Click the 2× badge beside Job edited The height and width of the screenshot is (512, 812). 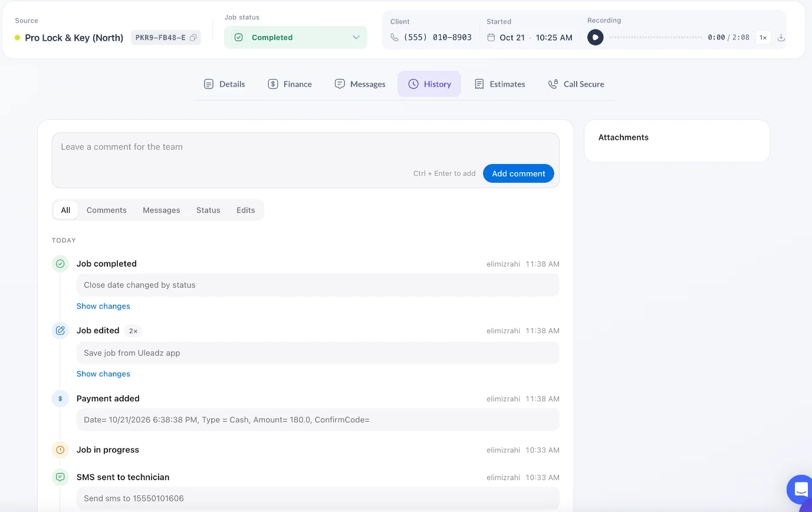click(x=133, y=331)
